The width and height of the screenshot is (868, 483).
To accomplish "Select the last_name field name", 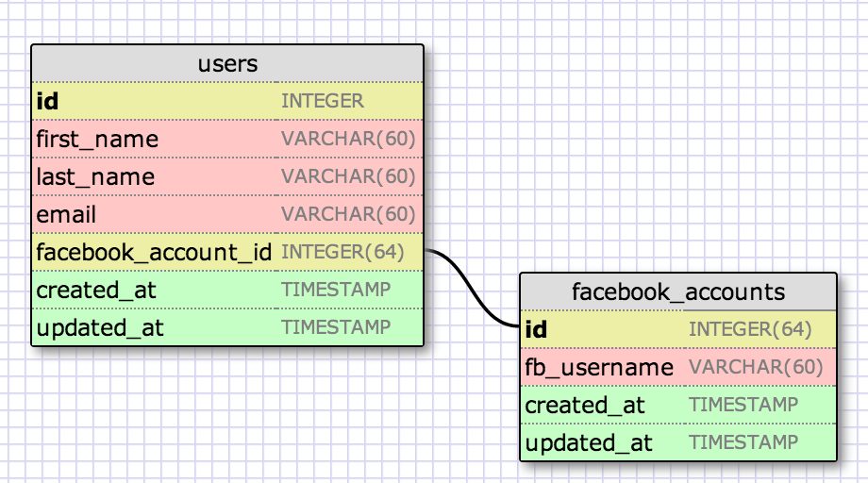I will 95,177.
